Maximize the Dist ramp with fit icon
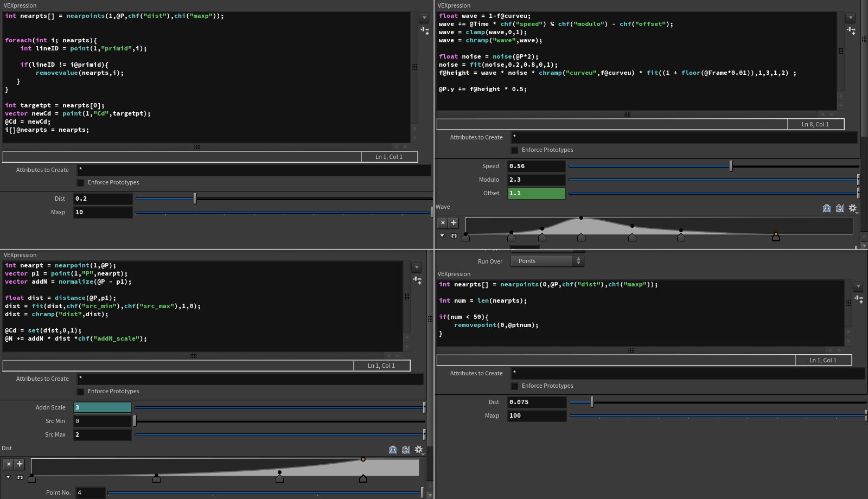 coord(20,477)
